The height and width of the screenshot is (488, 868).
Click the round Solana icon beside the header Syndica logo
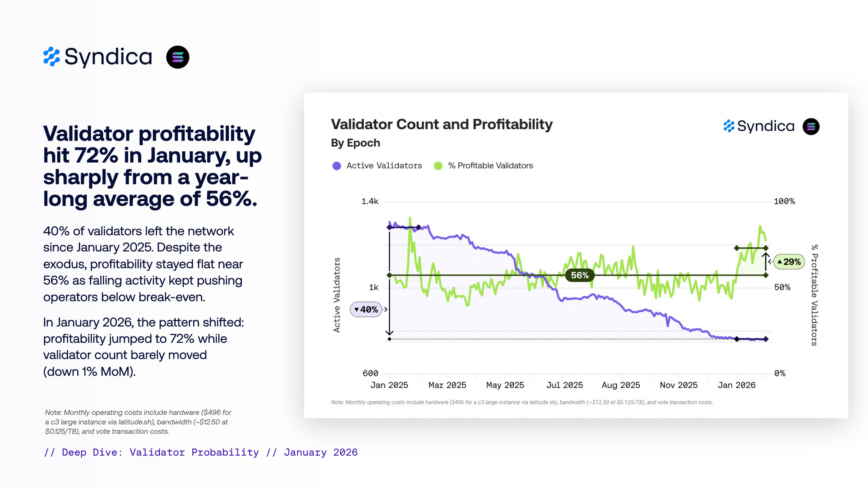[178, 57]
